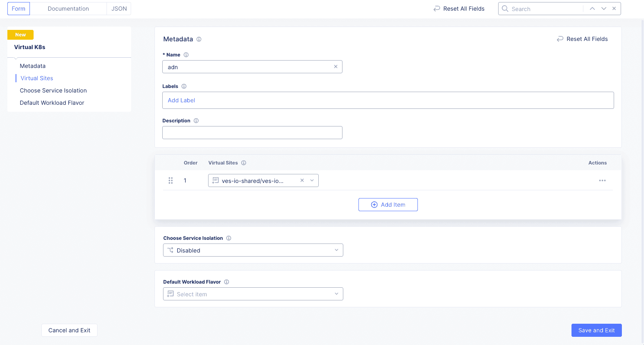This screenshot has width=644, height=345.
Task: Click Add Item button
Action: (x=388, y=205)
